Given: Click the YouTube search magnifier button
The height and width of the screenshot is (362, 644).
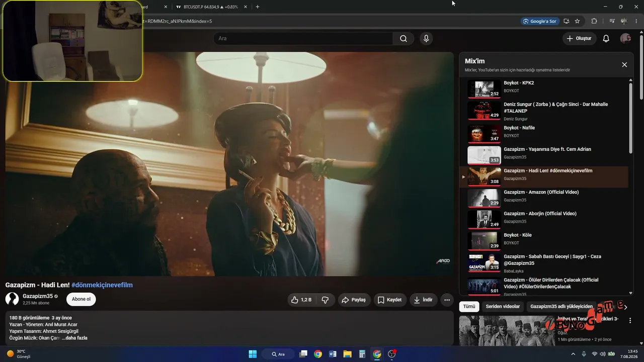Looking at the screenshot, I should tap(403, 39).
